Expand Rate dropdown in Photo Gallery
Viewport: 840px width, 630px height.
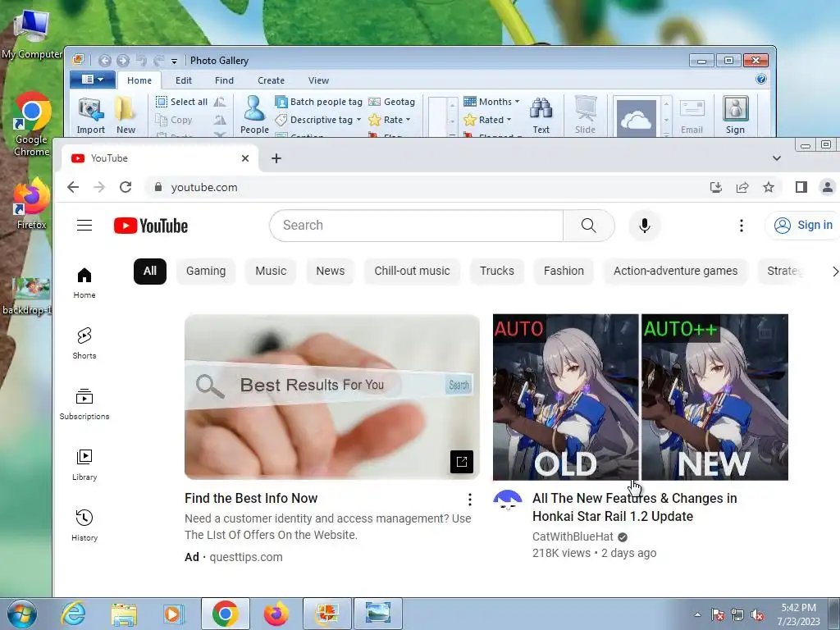pyautogui.click(x=409, y=120)
